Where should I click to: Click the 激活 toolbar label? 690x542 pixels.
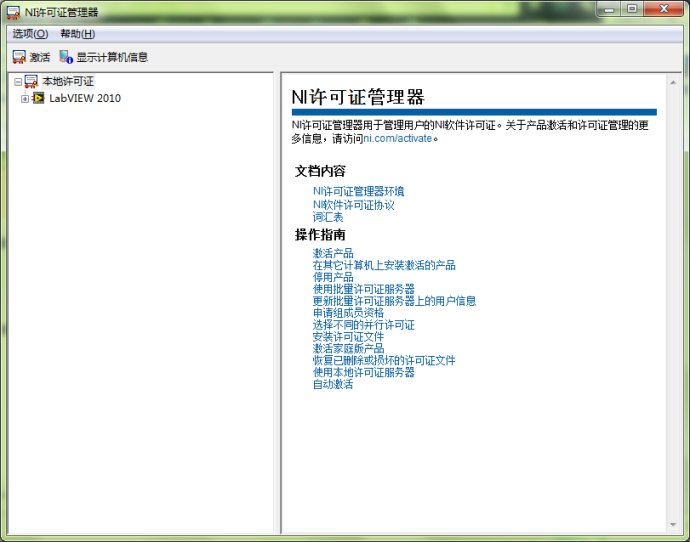click(x=40, y=57)
